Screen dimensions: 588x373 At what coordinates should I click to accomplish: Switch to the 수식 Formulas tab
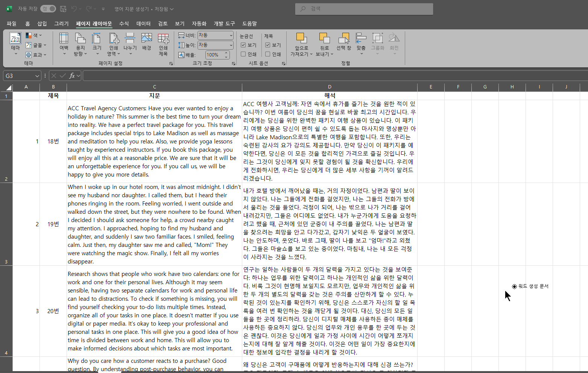(x=124, y=24)
